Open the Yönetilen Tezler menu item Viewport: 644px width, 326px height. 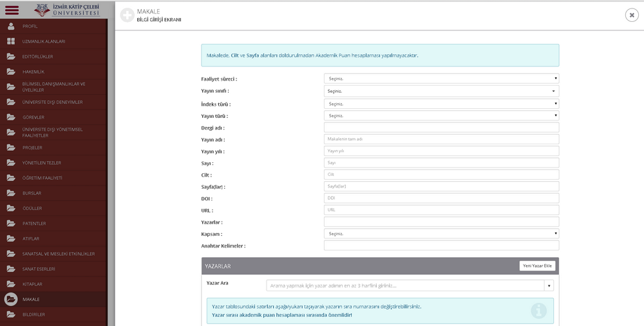coord(42,163)
